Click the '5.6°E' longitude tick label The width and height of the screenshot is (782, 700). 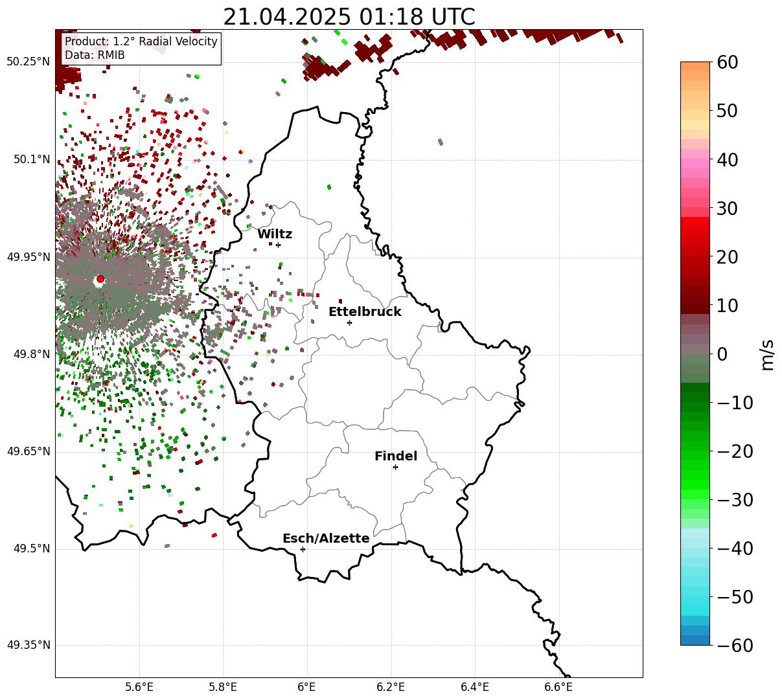pos(139,688)
